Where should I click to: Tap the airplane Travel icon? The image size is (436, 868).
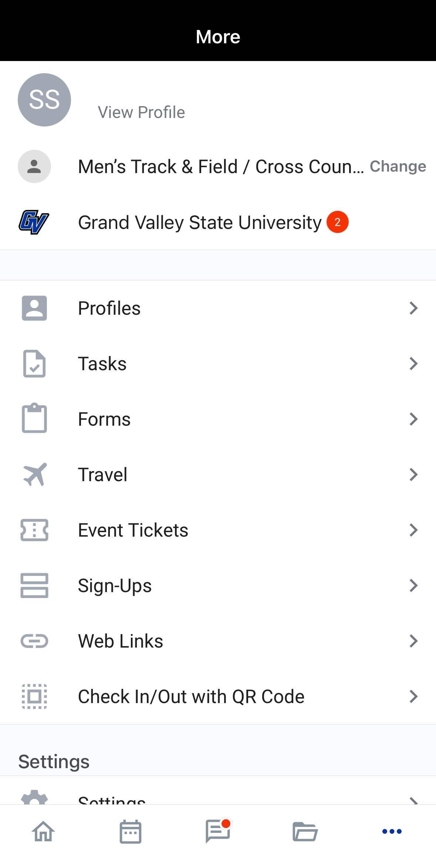pyautogui.click(x=34, y=474)
